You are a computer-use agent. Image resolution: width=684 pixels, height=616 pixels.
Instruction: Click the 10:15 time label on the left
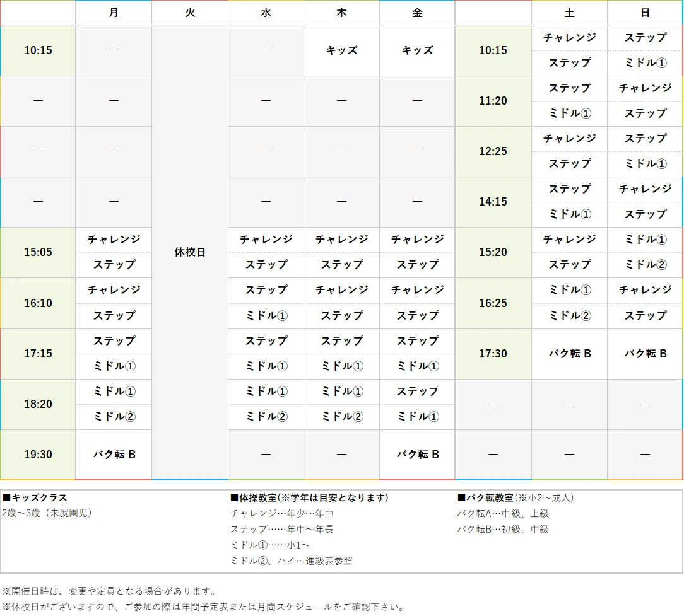[38, 50]
